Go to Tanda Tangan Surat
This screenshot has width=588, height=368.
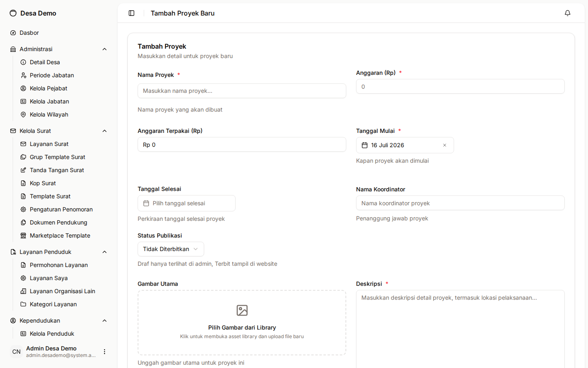[x=64, y=170]
